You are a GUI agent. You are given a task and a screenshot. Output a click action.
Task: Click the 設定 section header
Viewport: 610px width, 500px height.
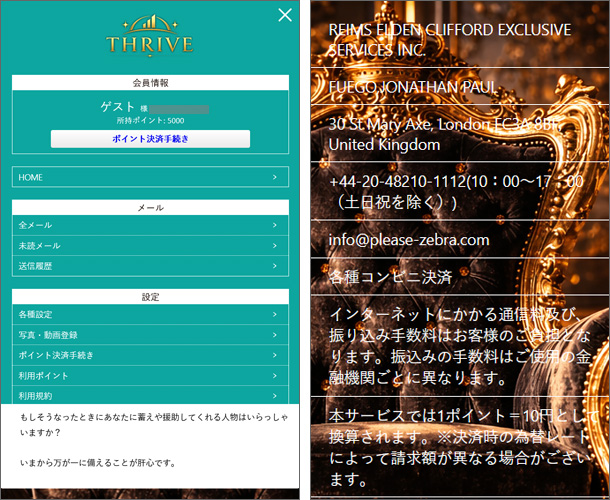click(x=150, y=297)
